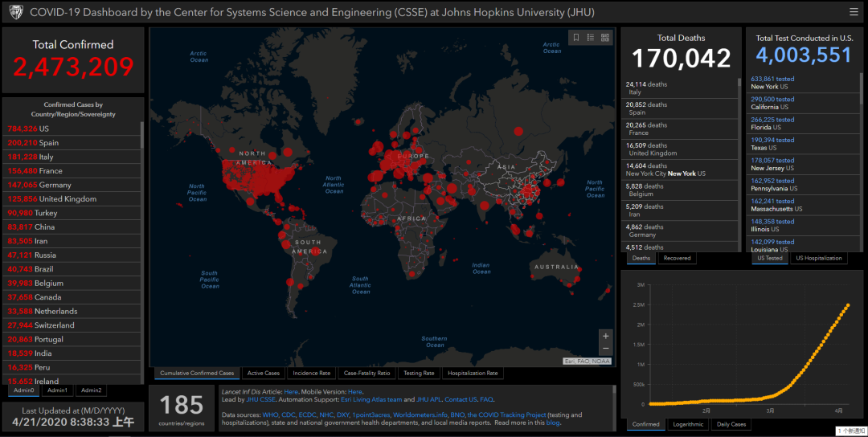Click the Johns Hopkins shield logo
The image size is (868, 437).
point(16,11)
